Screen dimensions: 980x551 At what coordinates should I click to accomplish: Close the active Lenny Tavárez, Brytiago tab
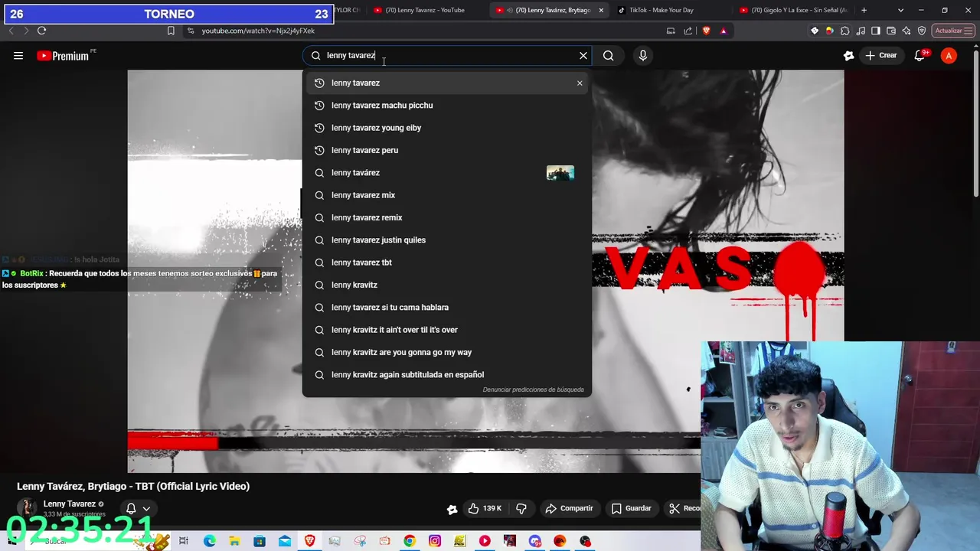[x=601, y=10]
